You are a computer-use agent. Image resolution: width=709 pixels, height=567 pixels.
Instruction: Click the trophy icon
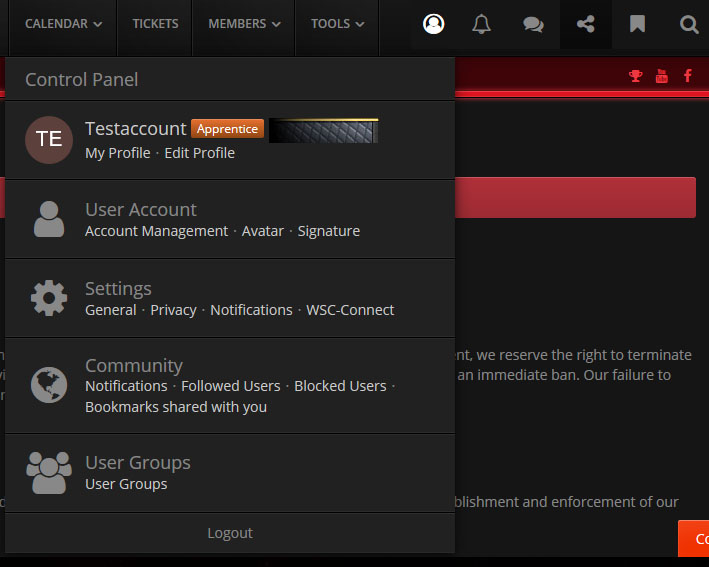point(635,76)
